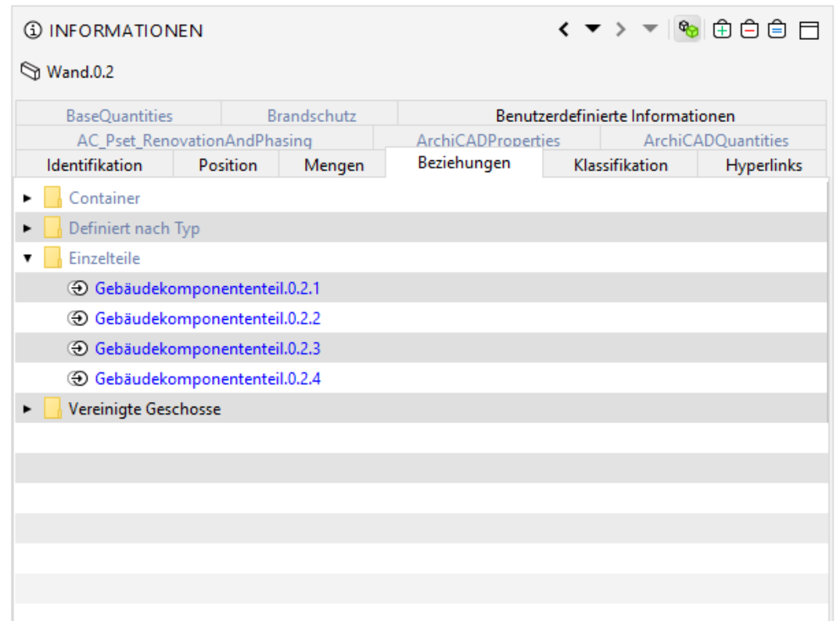Click the Definiert nach Typ folder icon
The width and height of the screenshot is (840, 621).
(x=52, y=227)
